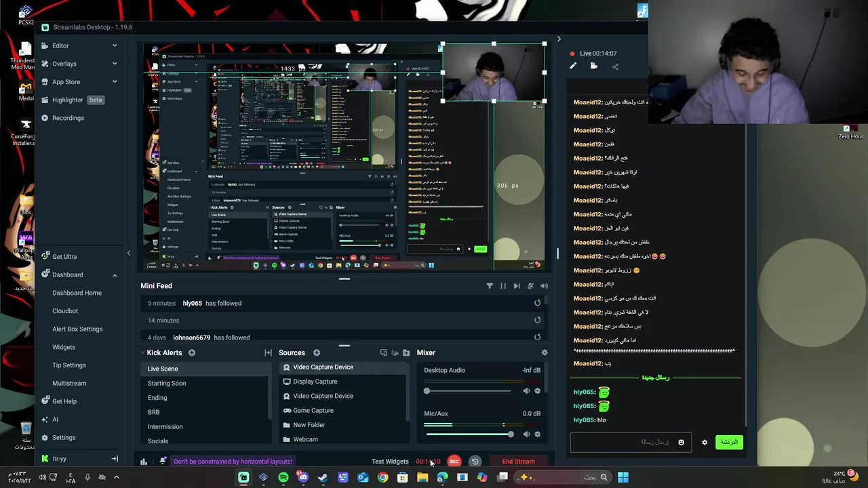Click the Get Help icon

coord(45,401)
